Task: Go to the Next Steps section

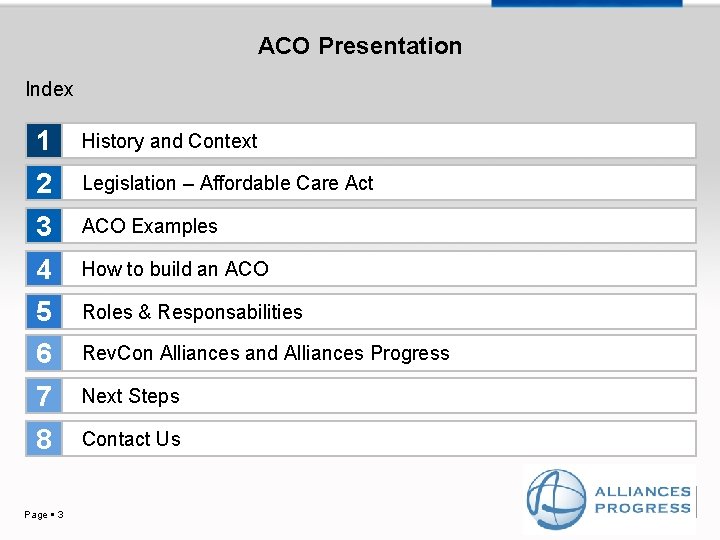Action: [x=130, y=396]
